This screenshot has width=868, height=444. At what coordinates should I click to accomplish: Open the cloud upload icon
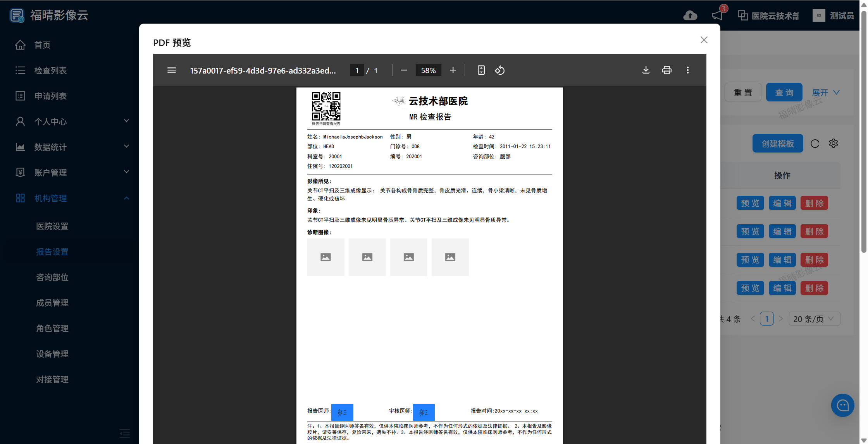pyautogui.click(x=690, y=15)
